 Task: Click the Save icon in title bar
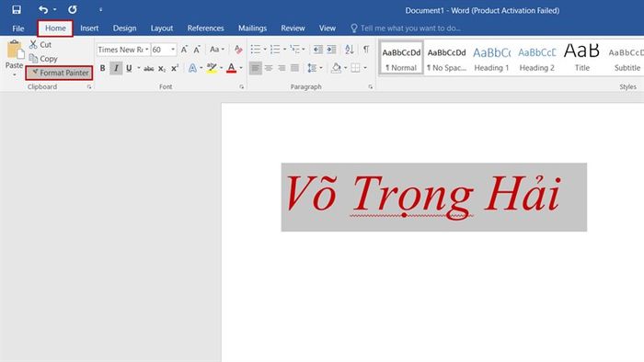[x=17, y=9]
